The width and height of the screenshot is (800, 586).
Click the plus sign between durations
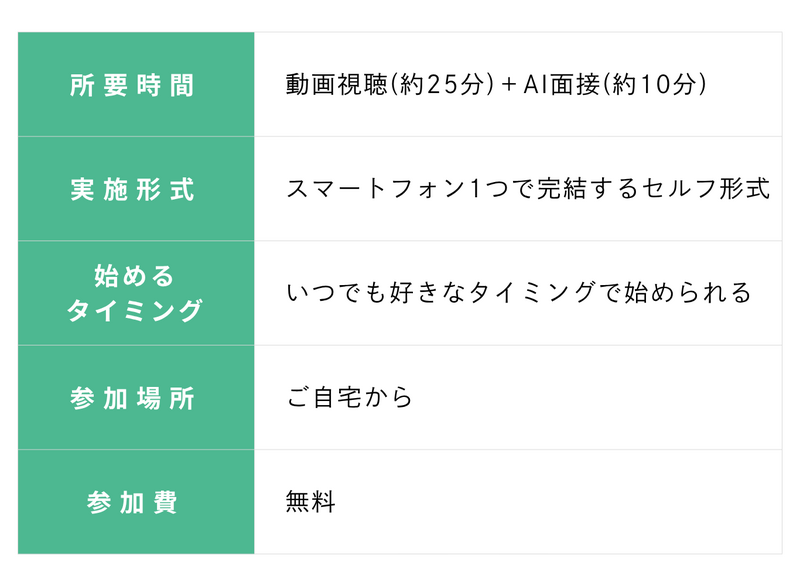tap(509, 85)
